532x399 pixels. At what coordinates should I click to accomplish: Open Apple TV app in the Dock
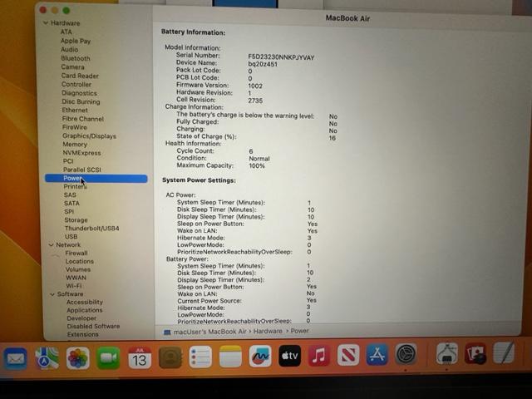click(289, 356)
